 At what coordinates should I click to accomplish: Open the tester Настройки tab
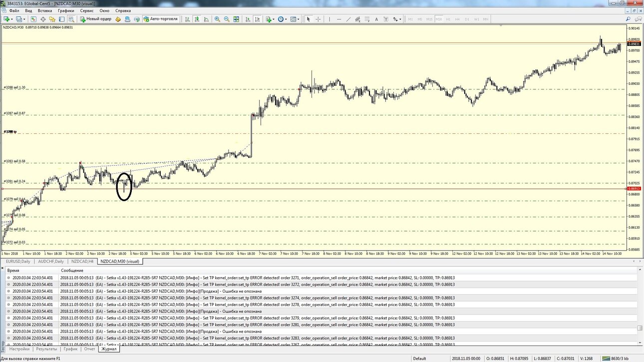pyautogui.click(x=19, y=349)
